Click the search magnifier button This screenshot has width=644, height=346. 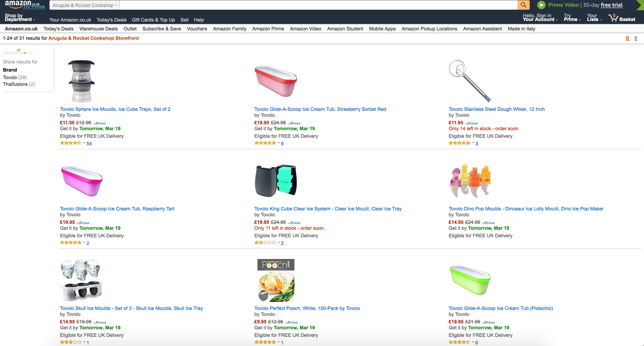click(x=523, y=5)
